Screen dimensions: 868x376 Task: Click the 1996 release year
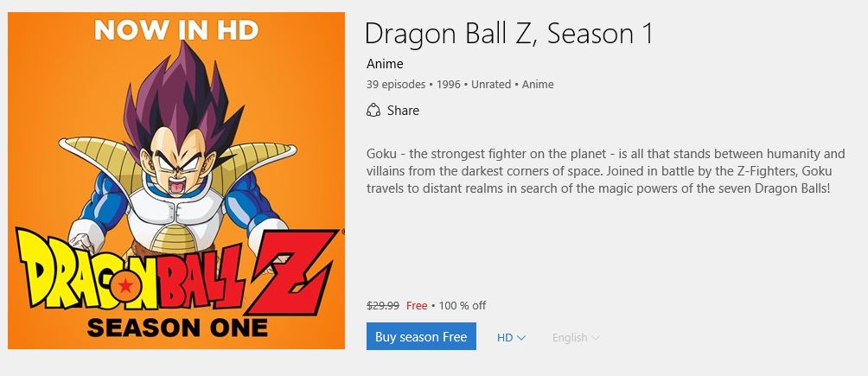(449, 85)
